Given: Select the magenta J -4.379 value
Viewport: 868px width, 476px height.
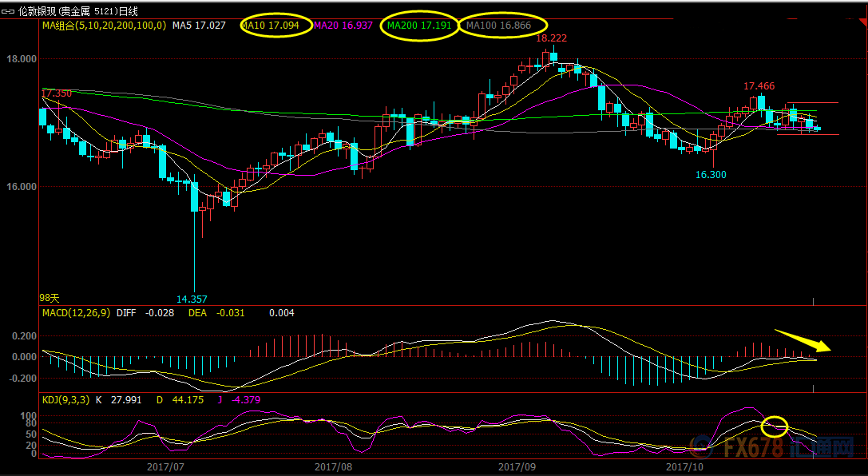Looking at the screenshot, I should 239,400.
